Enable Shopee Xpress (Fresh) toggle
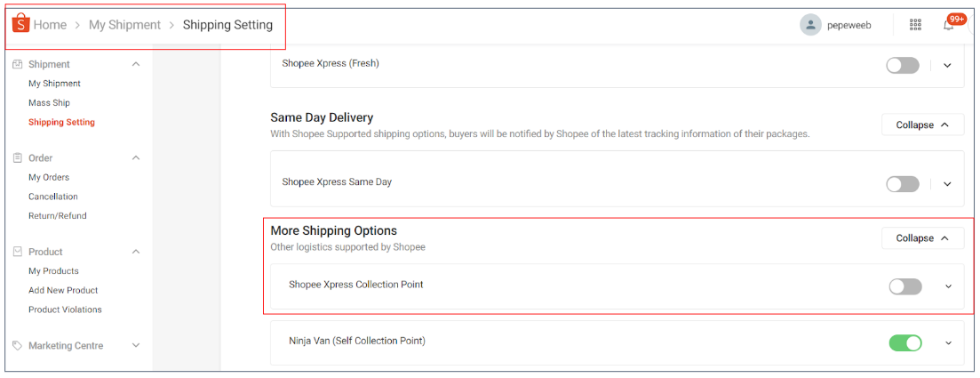Viewport: 980px width, 378px height. coord(902,65)
